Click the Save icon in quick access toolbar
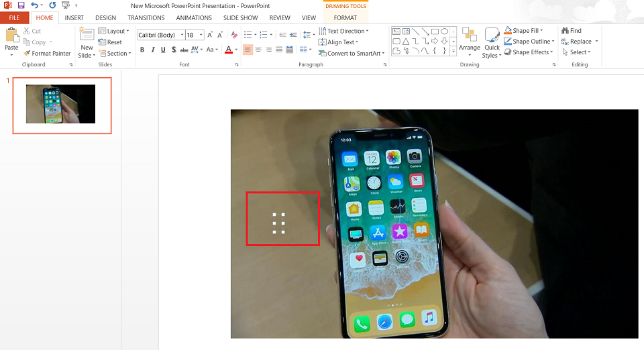This screenshot has width=644, height=350. (x=21, y=5)
